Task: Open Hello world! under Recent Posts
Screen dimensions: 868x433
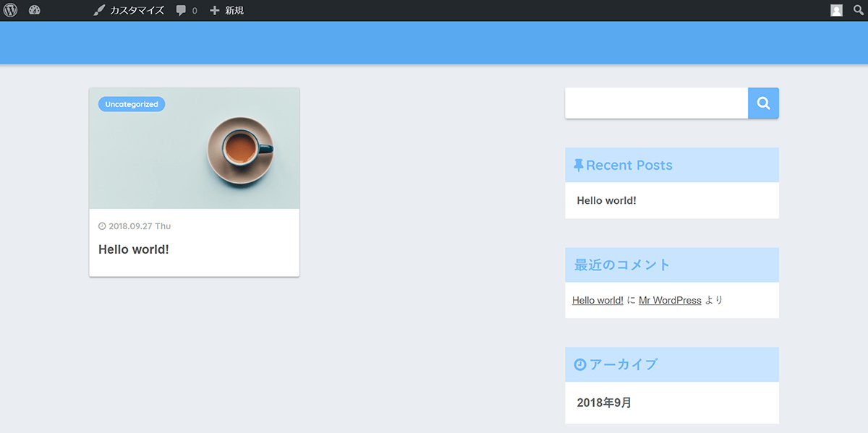Action: pos(606,200)
